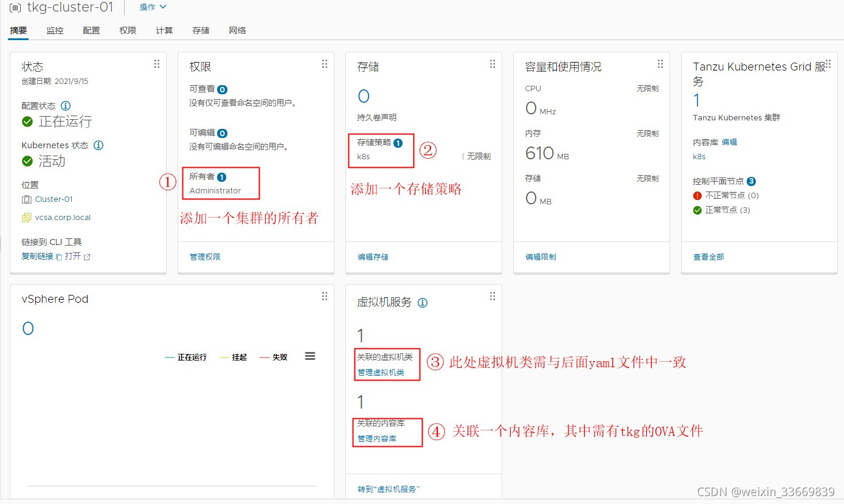The height and width of the screenshot is (504, 844).
Task: Click the vCenter icon beside vcsa.corp.local
Action: (x=26, y=218)
